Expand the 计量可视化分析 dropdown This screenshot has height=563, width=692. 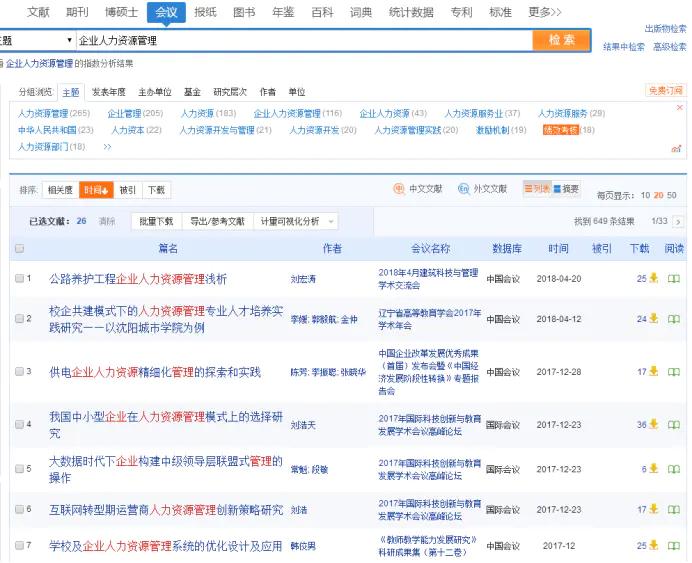tap(296, 221)
